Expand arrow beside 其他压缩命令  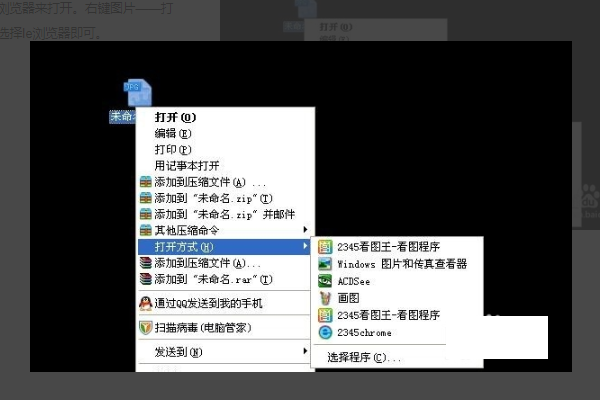click(x=305, y=229)
